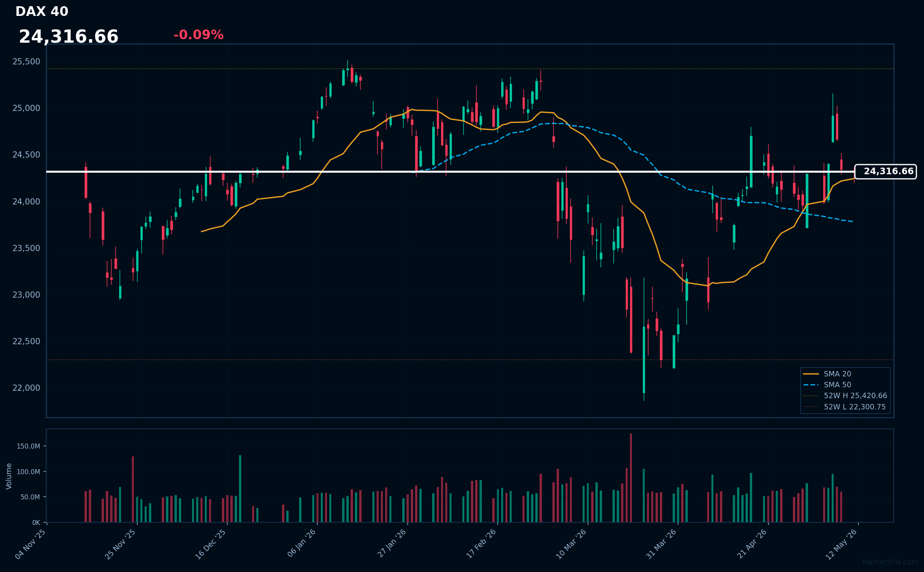This screenshot has width=924, height=572.
Task: Click the 100.0M volume axis label
Action: 28,471
